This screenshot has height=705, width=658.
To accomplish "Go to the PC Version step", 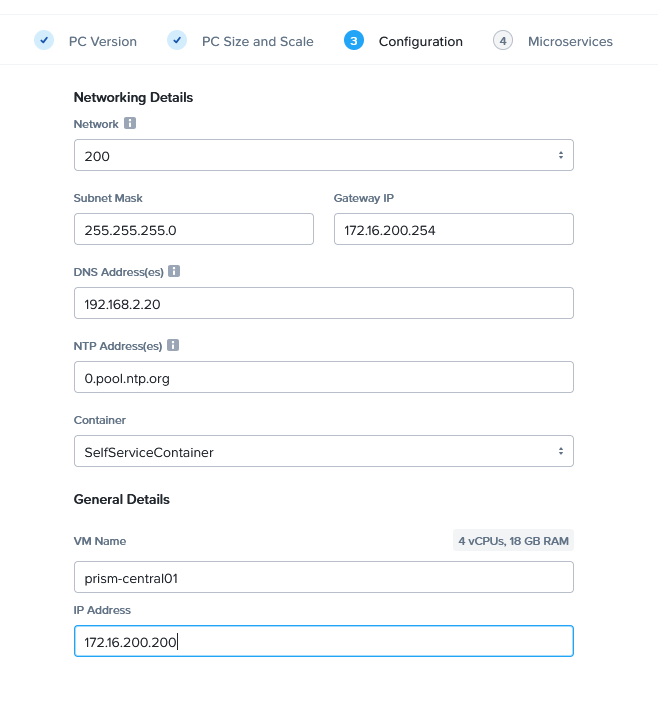I will coord(102,41).
